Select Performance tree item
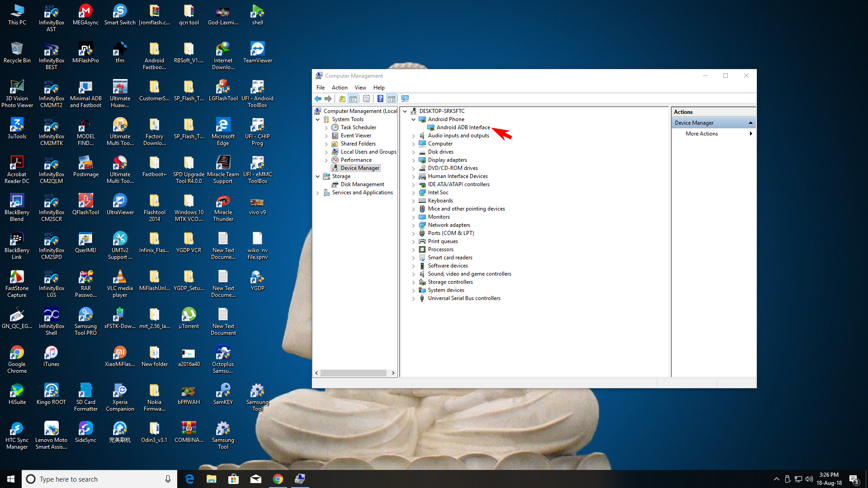This screenshot has width=868, height=488. pyautogui.click(x=356, y=160)
